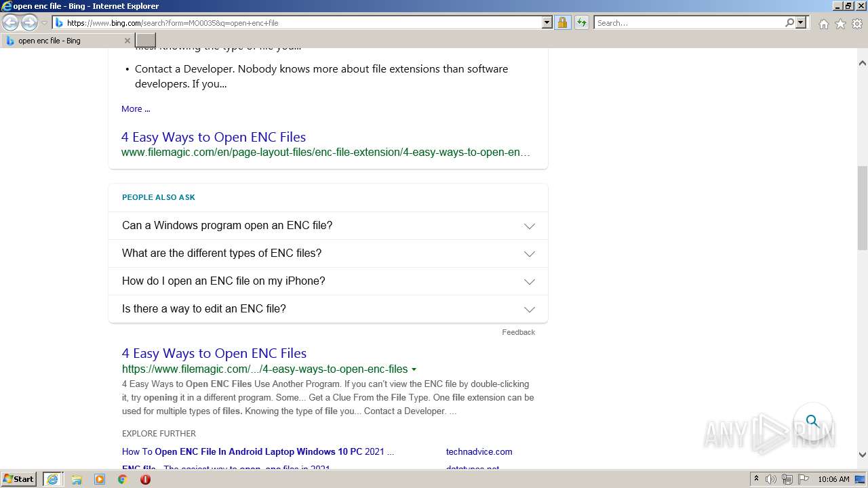Expand 'Can a Windows program open an ENC file?'
868x488 pixels.
[x=328, y=226]
